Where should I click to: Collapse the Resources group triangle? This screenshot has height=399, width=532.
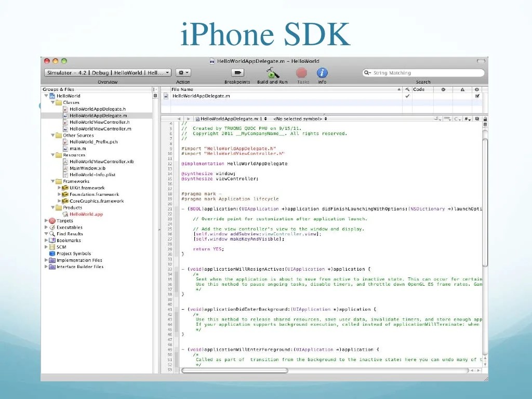pos(52,155)
